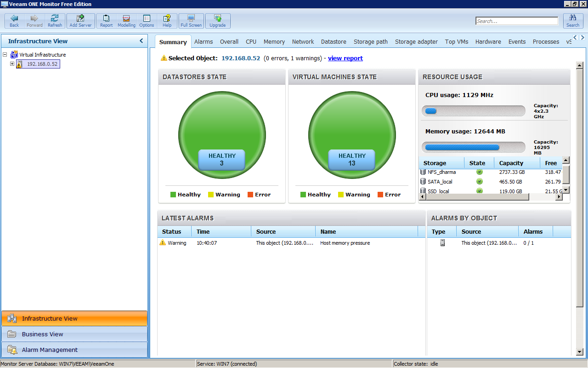Open the Storage path tab

click(371, 41)
